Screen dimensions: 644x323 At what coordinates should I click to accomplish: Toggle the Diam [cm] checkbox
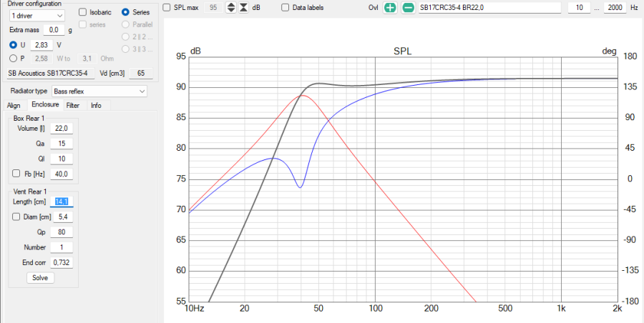tap(16, 217)
